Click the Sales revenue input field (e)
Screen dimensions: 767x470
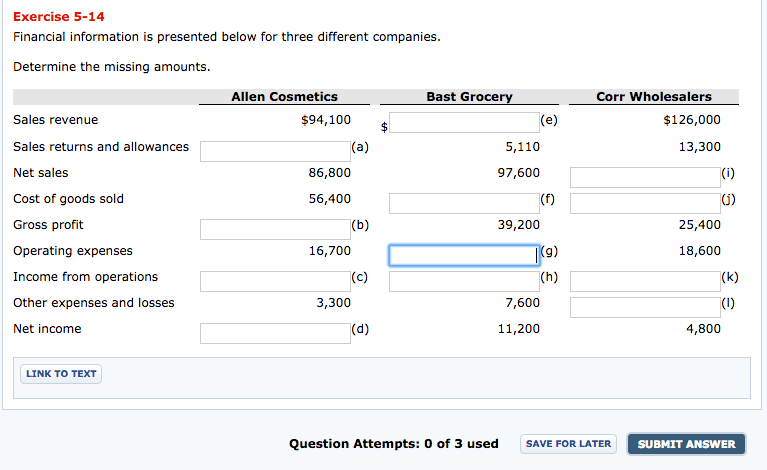[x=464, y=122]
